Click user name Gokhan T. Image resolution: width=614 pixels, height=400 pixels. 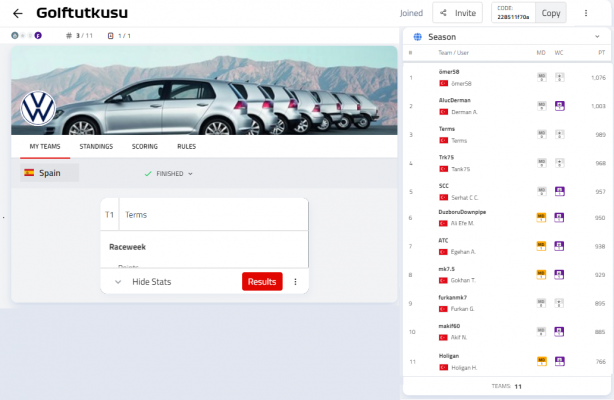click(463, 281)
